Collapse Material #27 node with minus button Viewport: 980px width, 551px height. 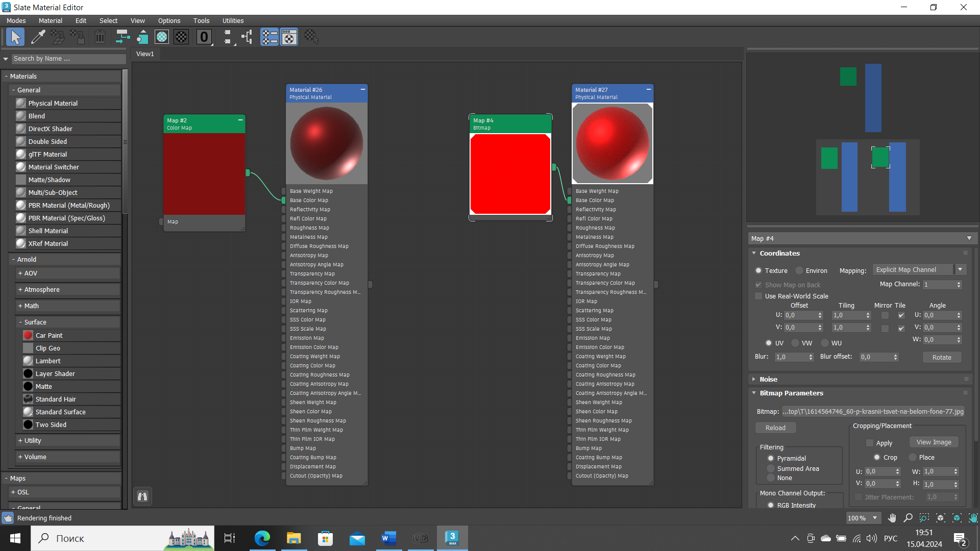click(x=649, y=89)
